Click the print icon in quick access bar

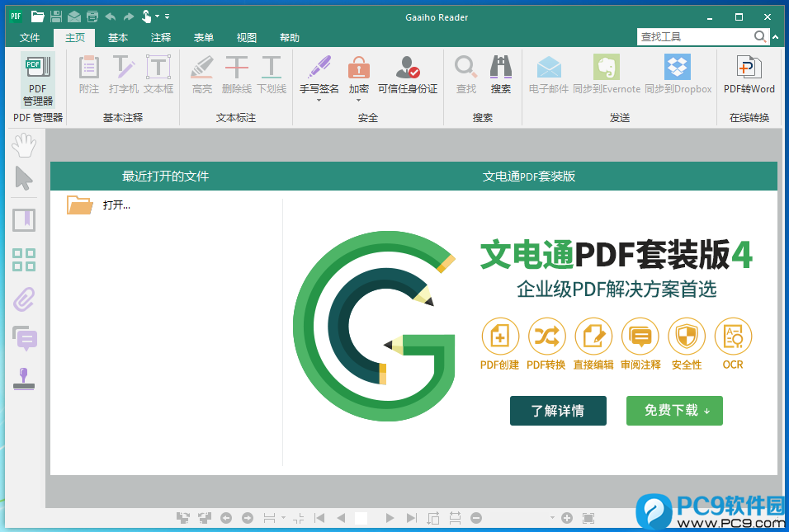92,16
